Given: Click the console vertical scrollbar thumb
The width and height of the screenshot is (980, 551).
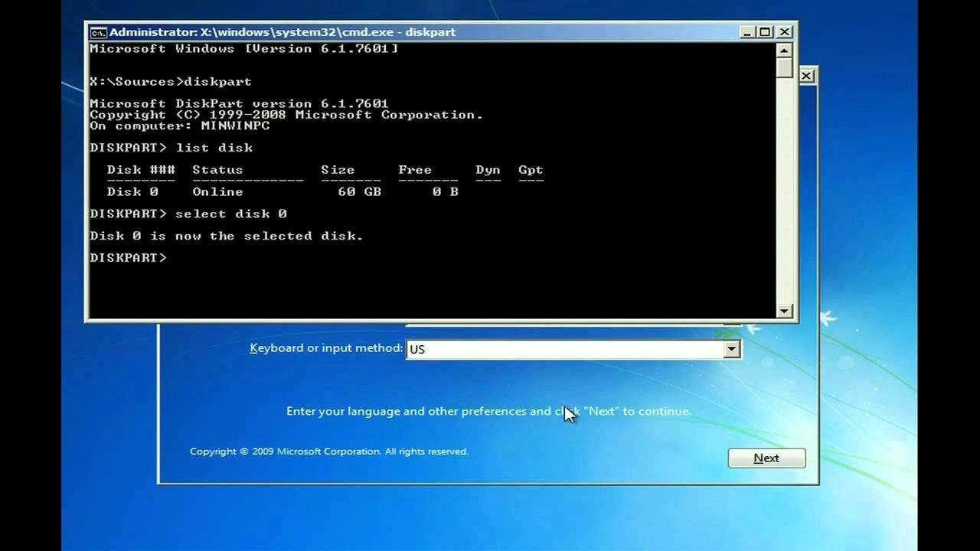Looking at the screenshot, I should tap(784, 67).
